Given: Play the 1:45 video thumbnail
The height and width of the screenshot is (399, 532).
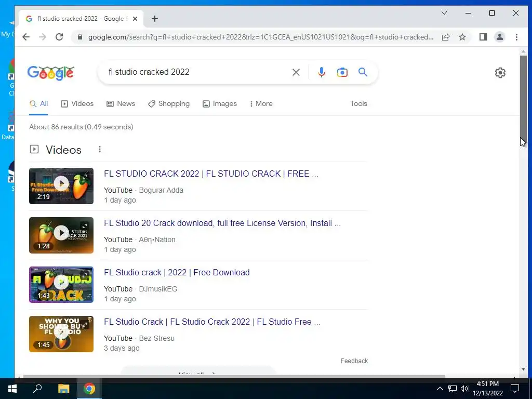Looking at the screenshot, I should pyautogui.click(x=61, y=334).
